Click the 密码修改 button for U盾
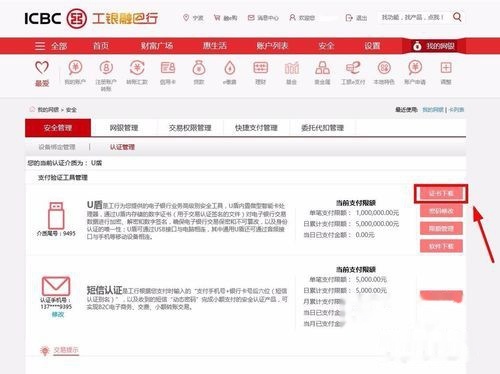 pyautogui.click(x=441, y=211)
